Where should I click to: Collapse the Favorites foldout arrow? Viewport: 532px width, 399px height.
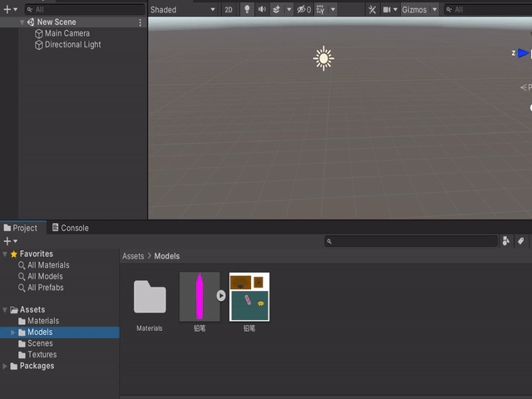click(x=5, y=254)
